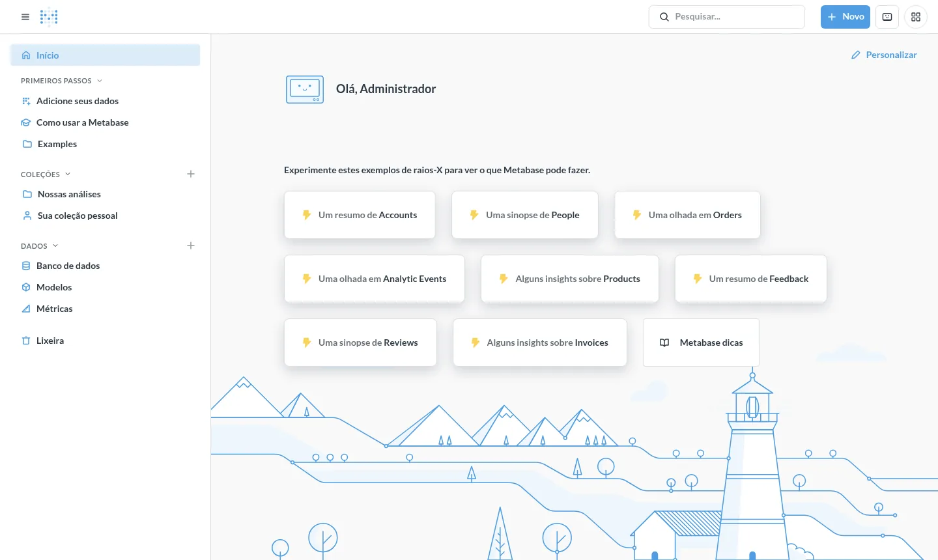The width and height of the screenshot is (938, 560).
Task: Open the apps grid settings icon
Action: (916, 17)
